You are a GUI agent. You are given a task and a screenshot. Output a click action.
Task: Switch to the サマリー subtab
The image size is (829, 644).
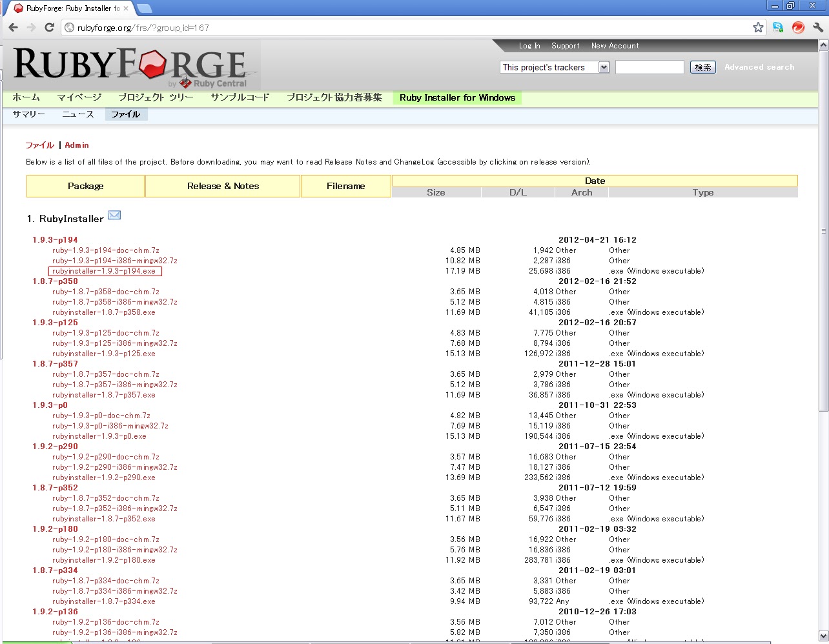click(29, 114)
